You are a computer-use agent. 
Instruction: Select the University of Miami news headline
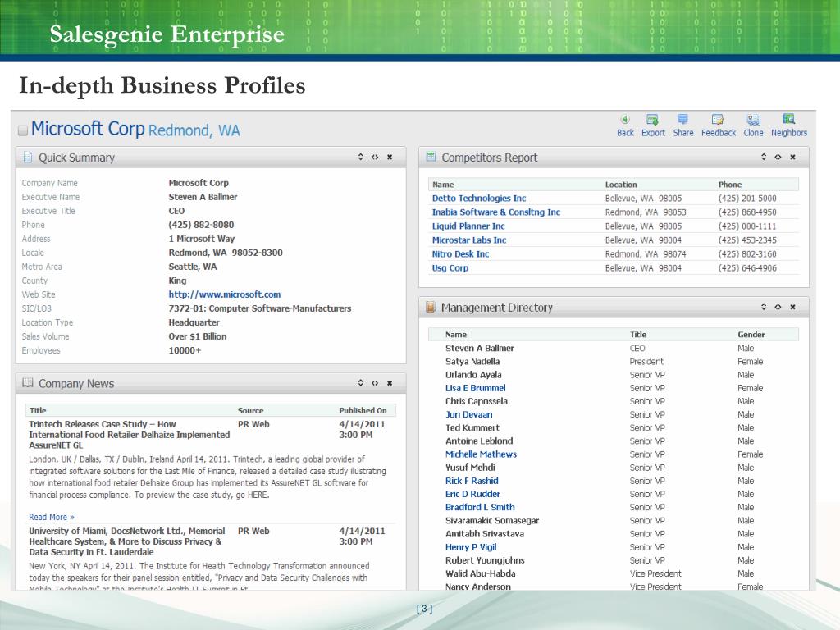tap(127, 541)
